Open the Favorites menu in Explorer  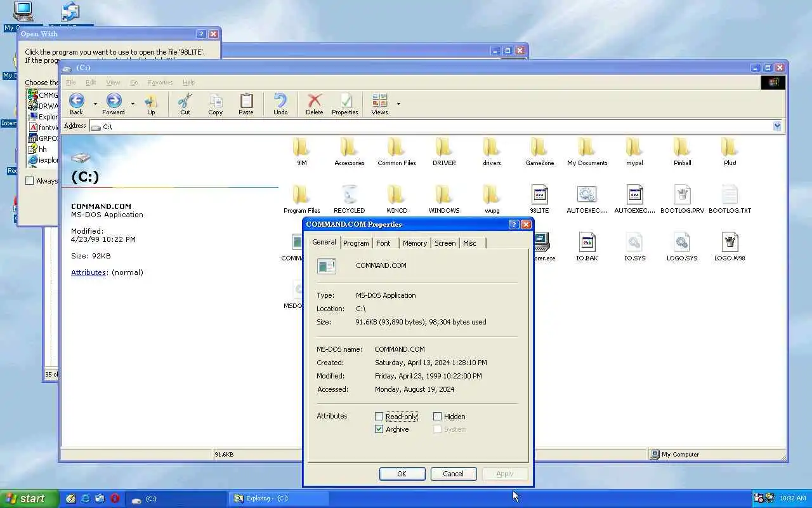(x=160, y=83)
